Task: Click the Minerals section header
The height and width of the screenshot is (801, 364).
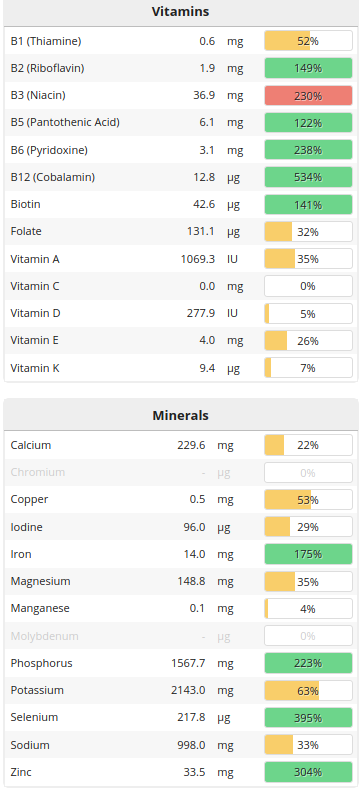Action: (x=181, y=415)
